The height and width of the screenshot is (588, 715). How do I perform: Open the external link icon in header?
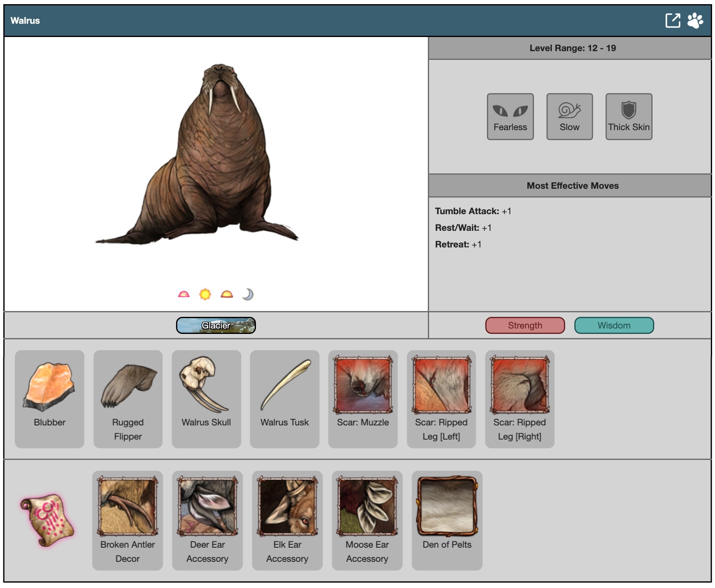coord(673,20)
